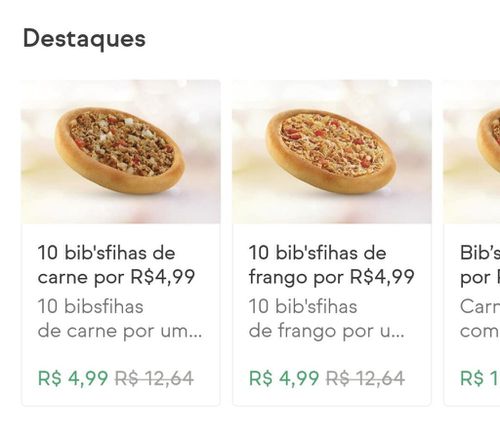Viewport: 500px width, 437px height.
Task: Open the cut-off third card starting 'Bib's'
Action: [x=472, y=243]
